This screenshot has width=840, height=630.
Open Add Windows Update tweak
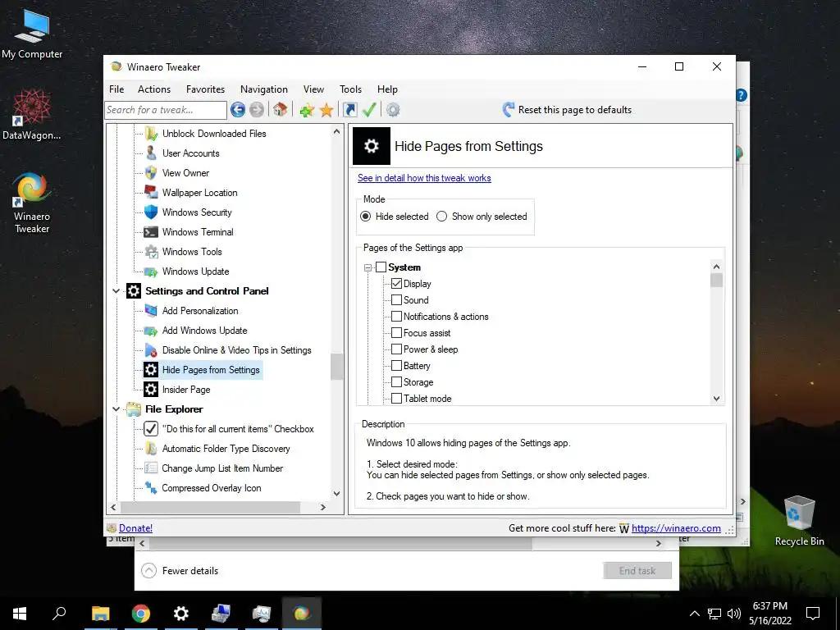[x=204, y=331]
